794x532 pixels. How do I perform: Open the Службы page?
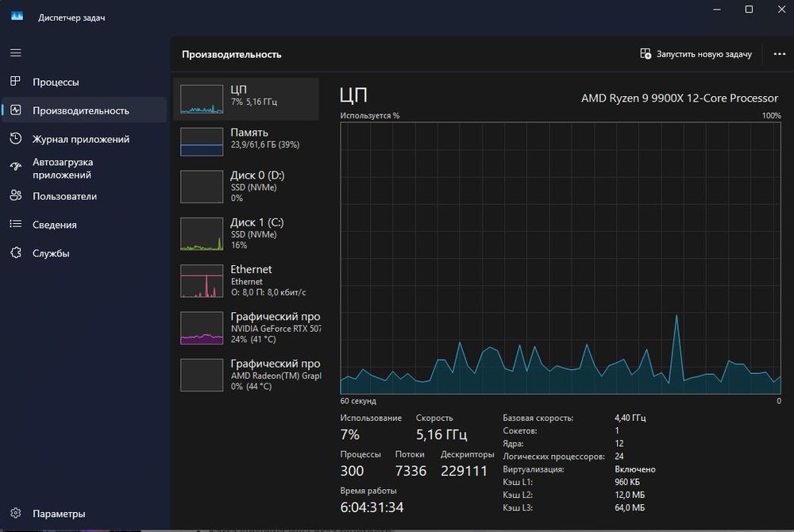[x=85, y=253]
